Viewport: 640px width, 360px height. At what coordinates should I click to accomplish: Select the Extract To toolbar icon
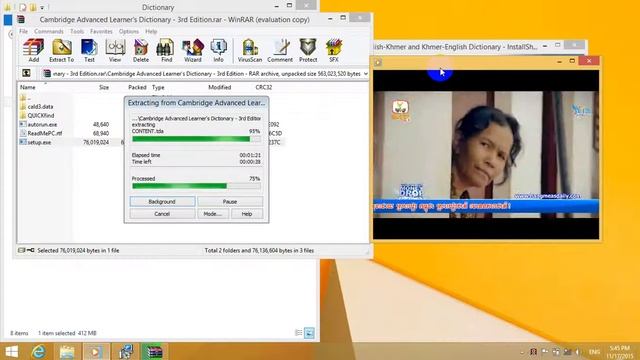62,51
